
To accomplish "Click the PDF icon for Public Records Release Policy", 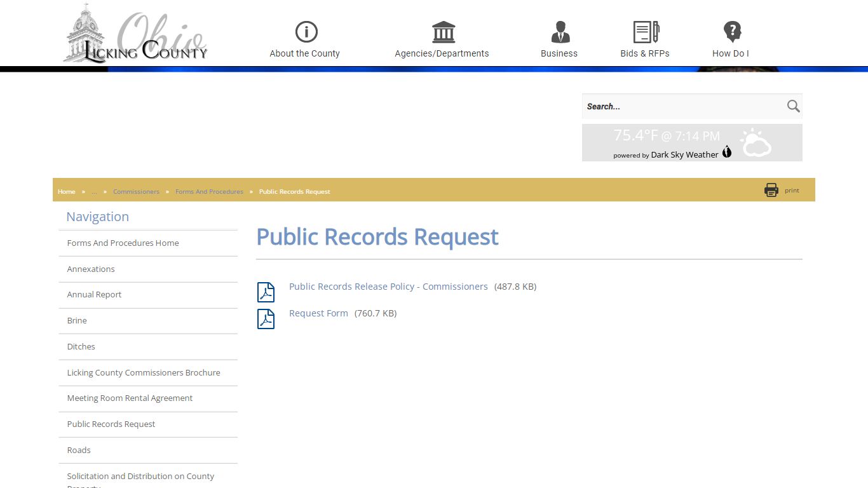I will [266, 292].
